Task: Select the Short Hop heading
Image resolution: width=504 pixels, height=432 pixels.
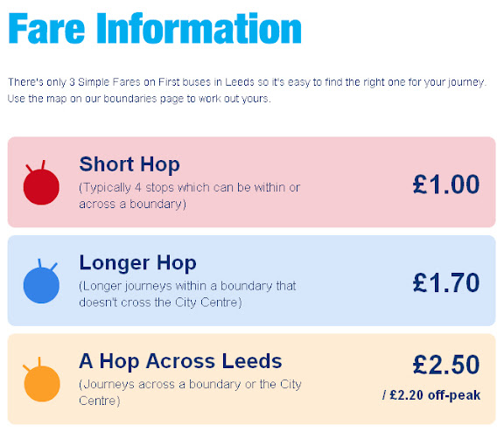Action: click(x=129, y=164)
